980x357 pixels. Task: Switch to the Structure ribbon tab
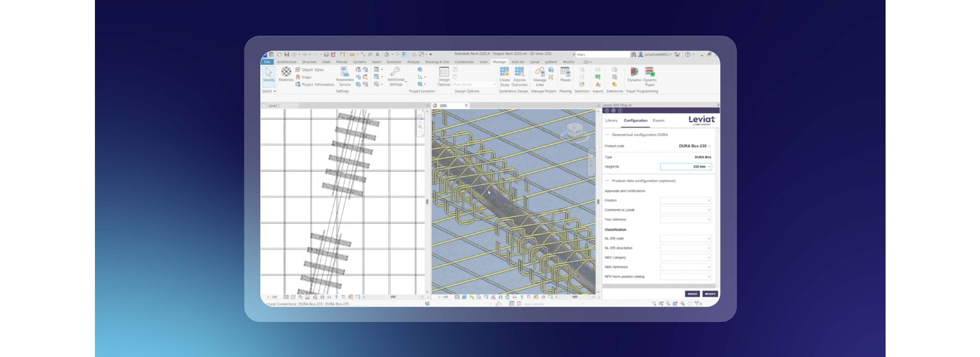[309, 62]
